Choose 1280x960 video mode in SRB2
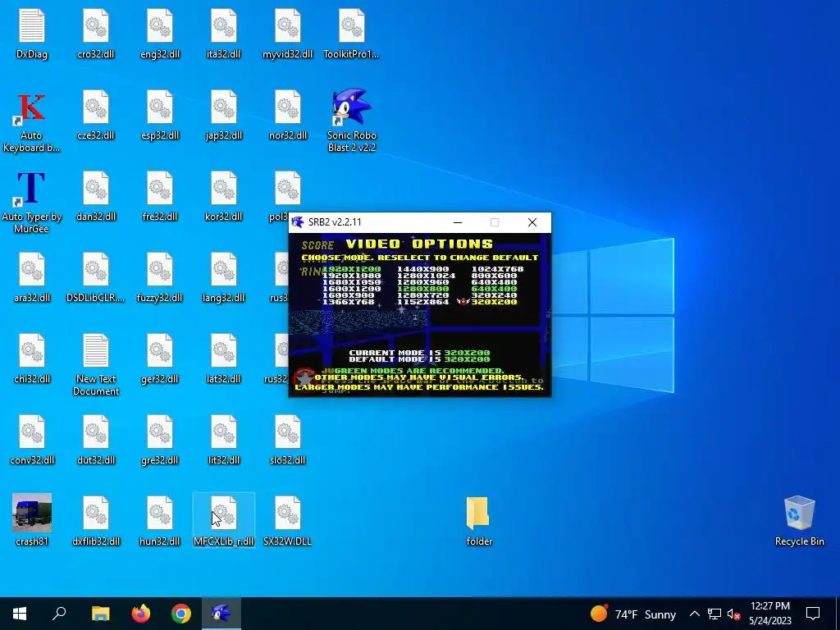 click(422, 282)
